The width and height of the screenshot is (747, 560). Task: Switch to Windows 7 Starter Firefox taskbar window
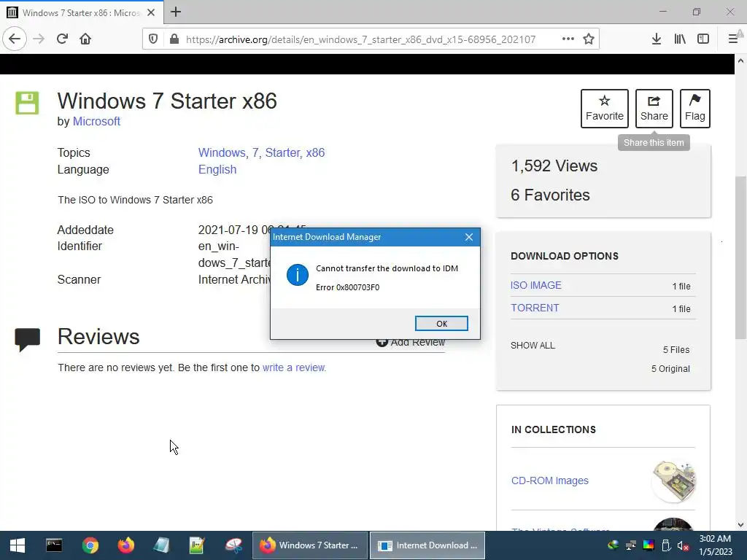coord(309,545)
